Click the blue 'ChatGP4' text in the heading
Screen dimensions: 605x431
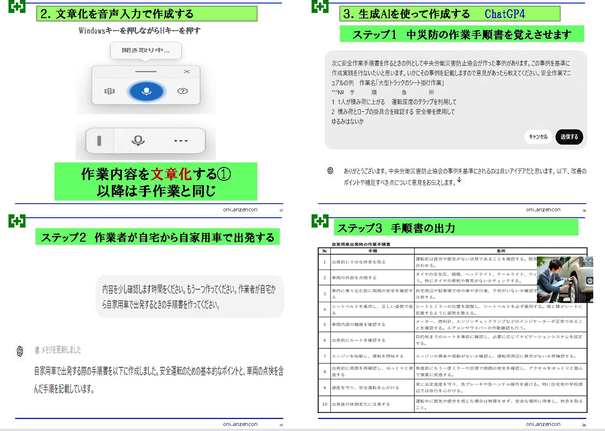click(505, 14)
